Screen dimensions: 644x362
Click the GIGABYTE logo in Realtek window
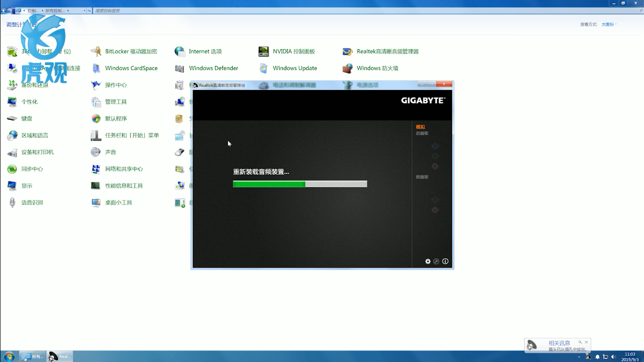(x=423, y=101)
